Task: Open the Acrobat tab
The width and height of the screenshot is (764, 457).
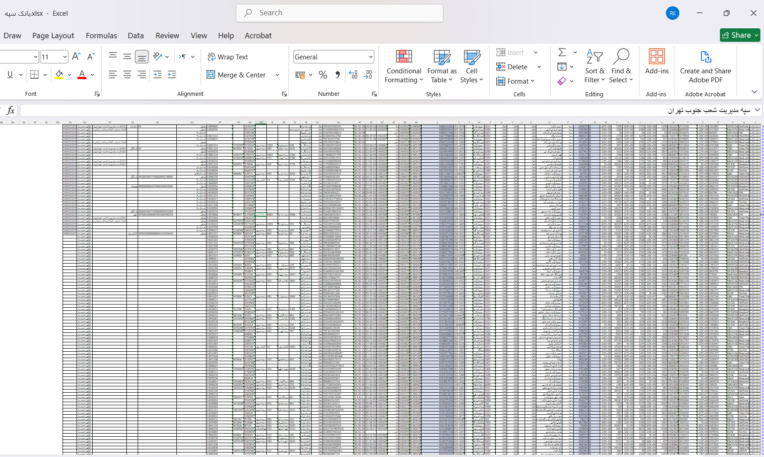Action: pos(258,36)
